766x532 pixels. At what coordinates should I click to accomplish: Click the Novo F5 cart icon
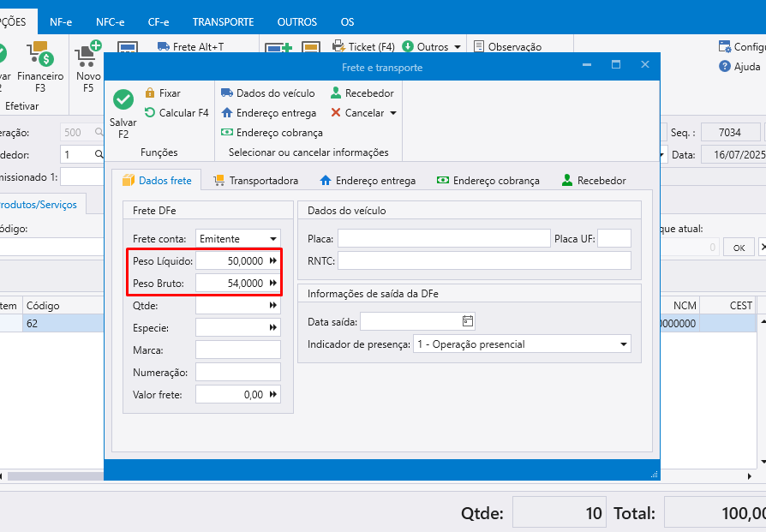[x=88, y=54]
